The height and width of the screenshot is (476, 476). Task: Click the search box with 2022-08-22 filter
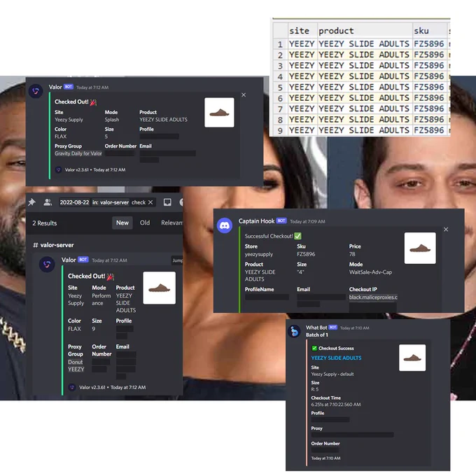point(107,202)
